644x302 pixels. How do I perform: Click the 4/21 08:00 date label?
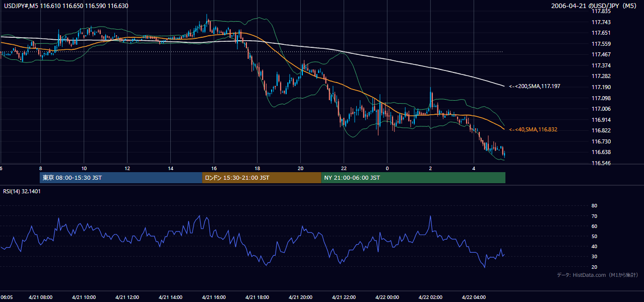(40, 297)
